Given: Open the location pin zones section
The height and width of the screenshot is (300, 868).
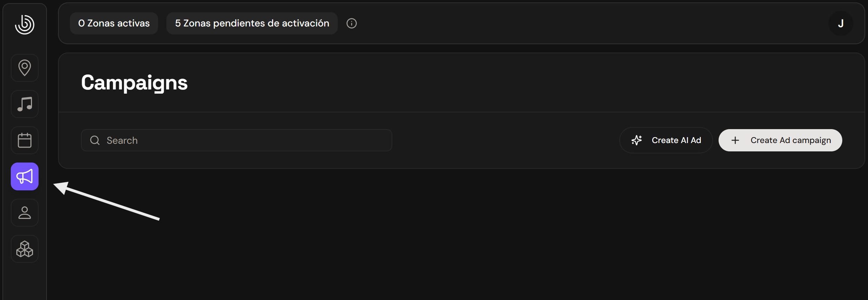Looking at the screenshot, I should pyautogui.click(x=25, y=68).
